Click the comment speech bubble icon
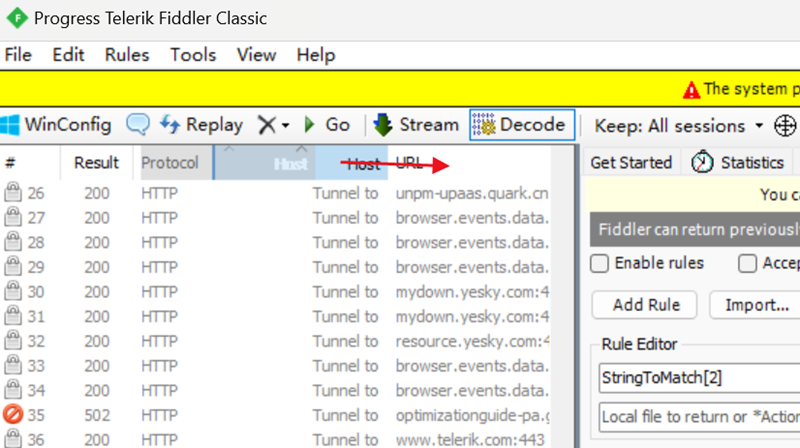The width and height of the screenshot is (800, 448). (x=138, y=125)
